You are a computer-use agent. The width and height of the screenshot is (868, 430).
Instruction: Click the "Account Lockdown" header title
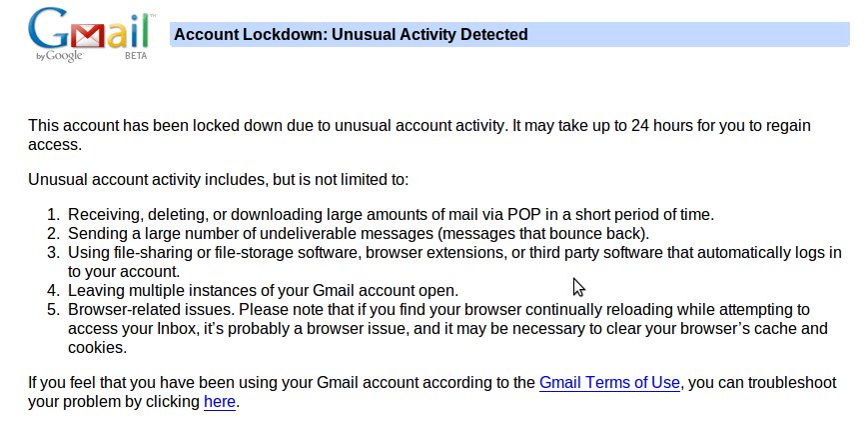(x=351, y=35)
